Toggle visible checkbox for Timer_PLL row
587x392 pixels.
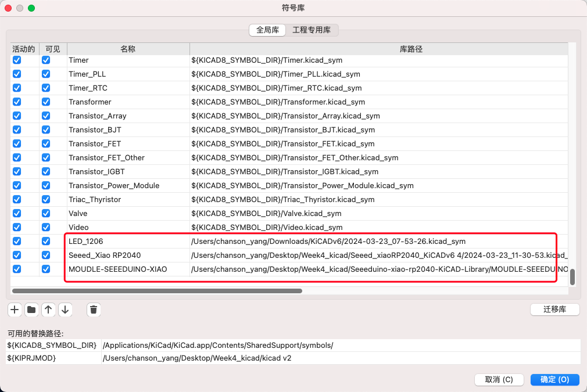(46, 74)
